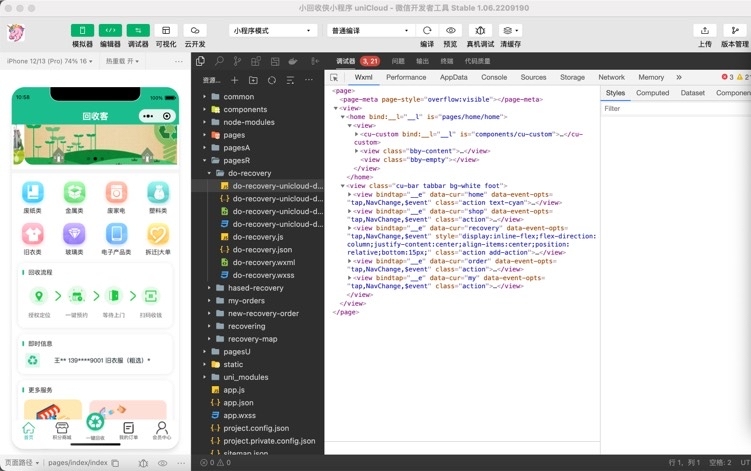Screen dimensions: 751x471
Task: Open the iPhone 12/13 Pro device dropdown
Action: 49,61
